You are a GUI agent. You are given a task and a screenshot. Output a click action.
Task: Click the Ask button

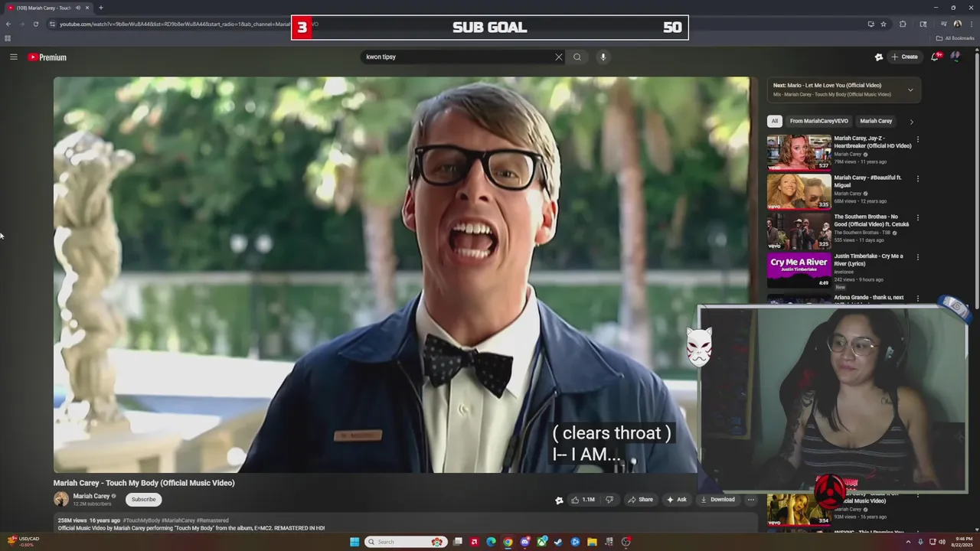tap(677, 500)
